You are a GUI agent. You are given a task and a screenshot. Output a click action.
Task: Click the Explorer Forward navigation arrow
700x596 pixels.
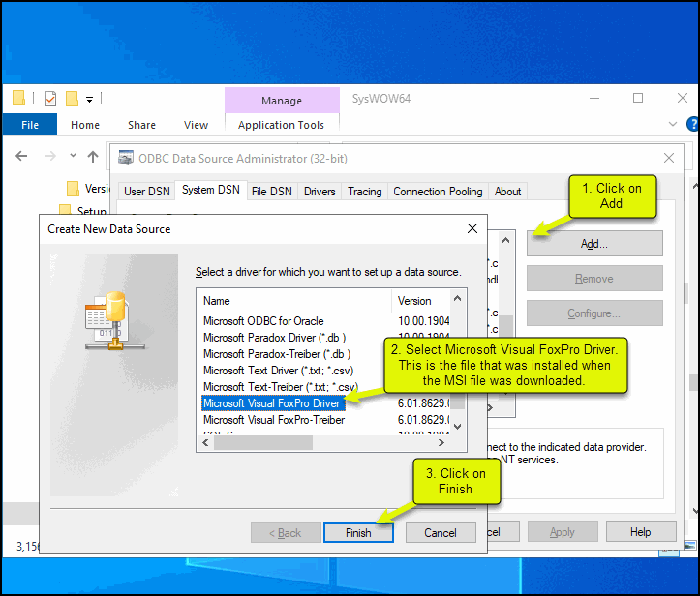click(50, 156)
